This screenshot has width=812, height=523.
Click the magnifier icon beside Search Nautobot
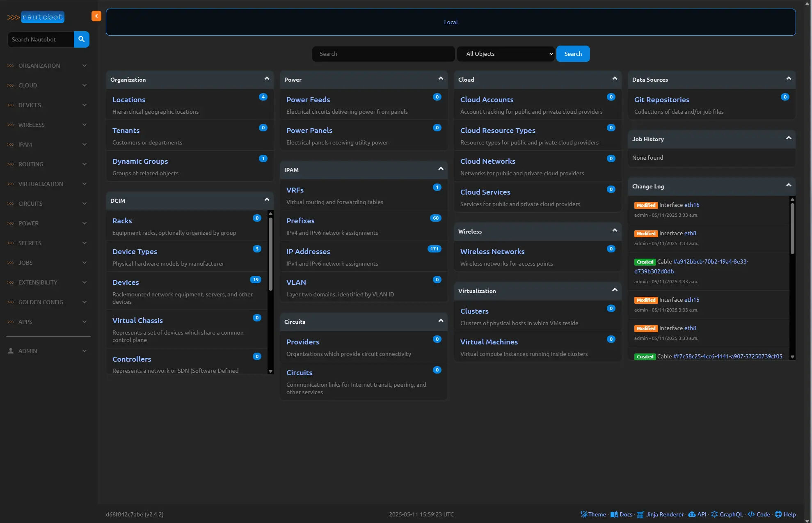81,39
